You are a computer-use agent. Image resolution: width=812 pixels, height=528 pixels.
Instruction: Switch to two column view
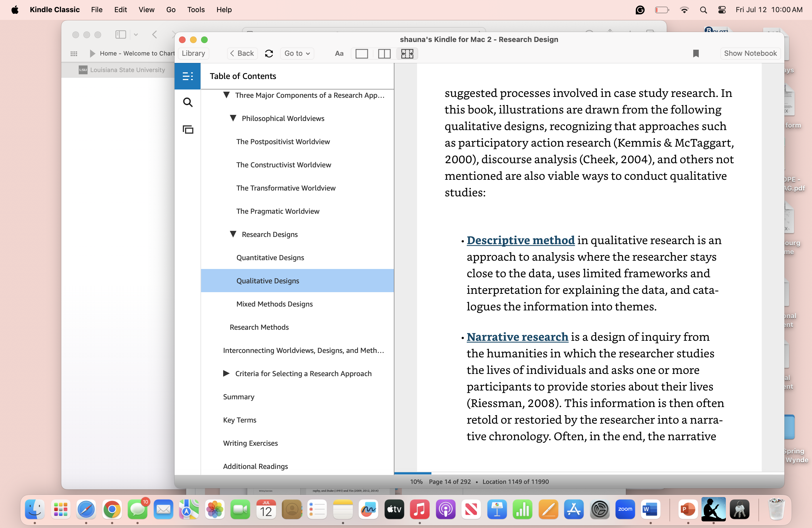(384, 54)
